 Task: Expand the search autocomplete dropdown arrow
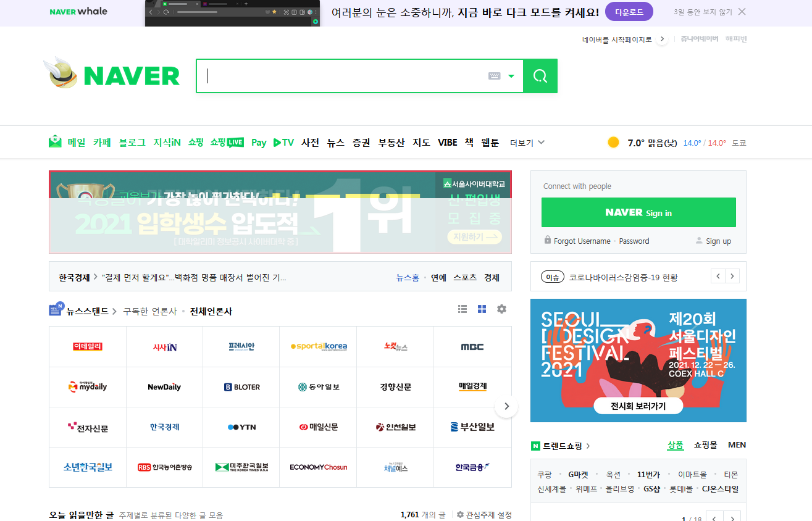coord(511,77)
